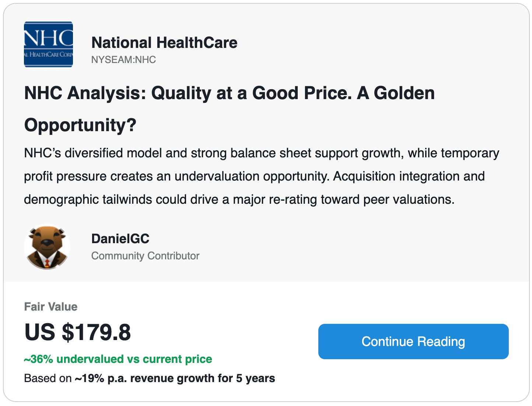Open the National HealthCare company name
The width and height of the screenshot is (532, 406).
pyautogui.click(x=164, y=43)
